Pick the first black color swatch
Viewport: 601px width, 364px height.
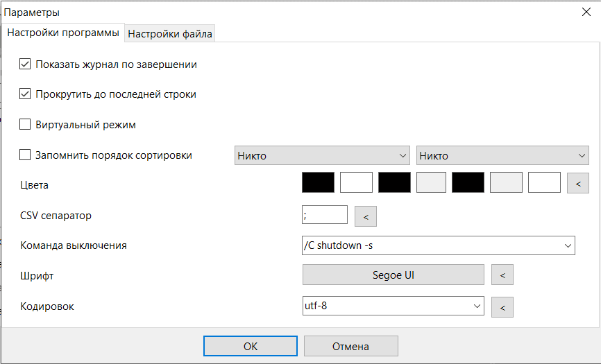coord(318,182)
